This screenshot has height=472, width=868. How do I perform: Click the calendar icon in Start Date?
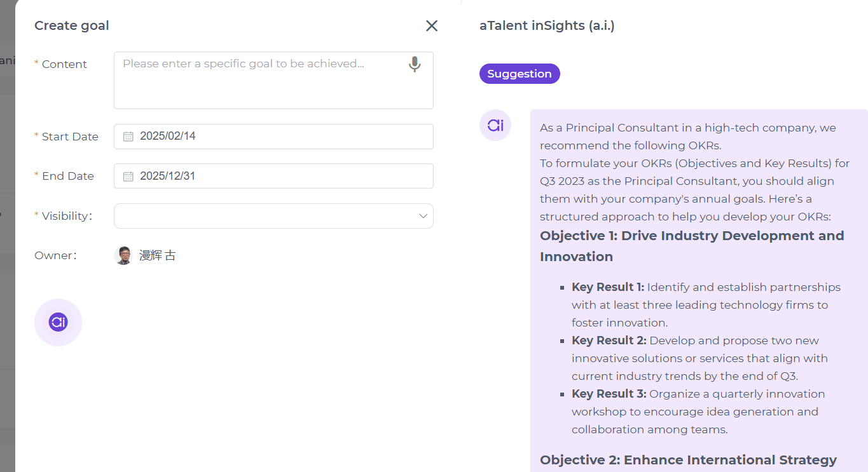tap(128, 137)
